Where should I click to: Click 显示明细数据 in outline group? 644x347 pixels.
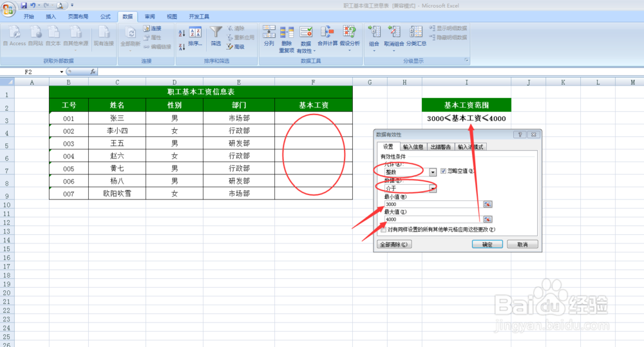coord(448,28)
